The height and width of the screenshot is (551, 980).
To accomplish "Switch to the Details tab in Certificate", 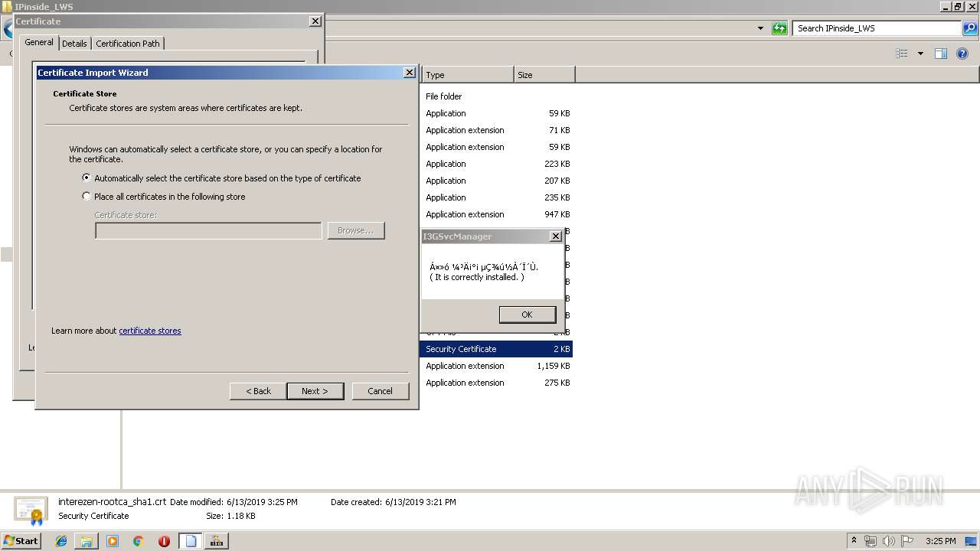I will point(74,44).
